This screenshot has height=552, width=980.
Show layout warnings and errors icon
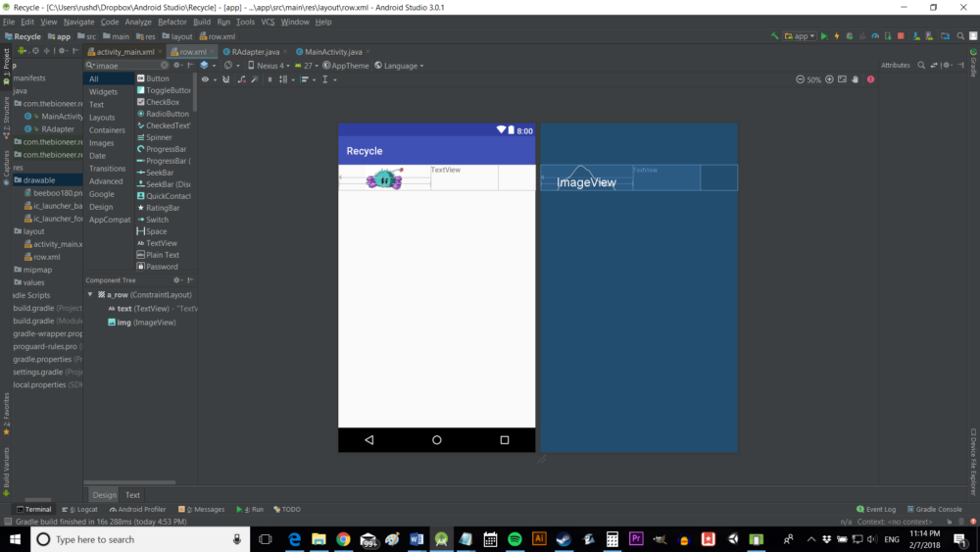870,79
